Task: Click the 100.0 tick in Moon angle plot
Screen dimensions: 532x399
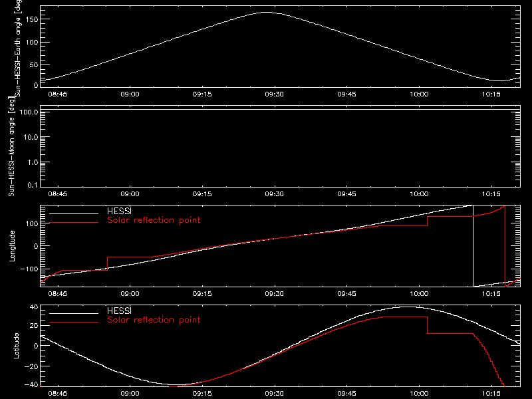Action: tap(29, 112)
